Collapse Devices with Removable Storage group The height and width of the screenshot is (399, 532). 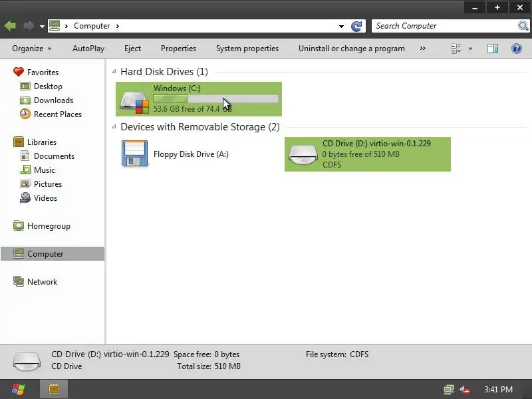click(x=114, y=127)
